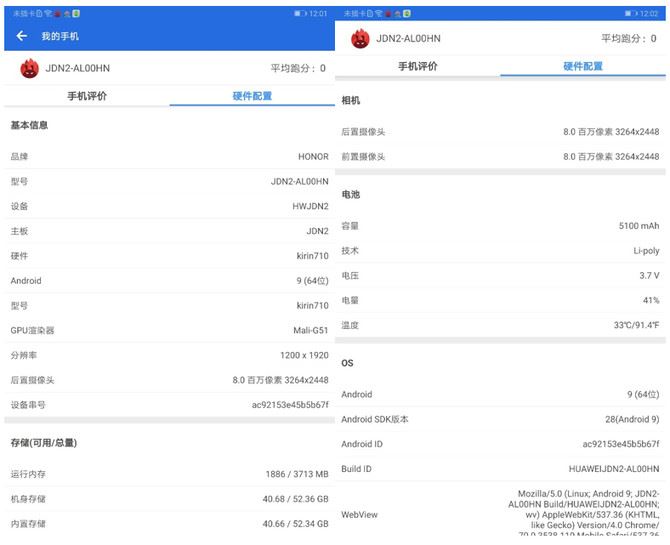Tap the Android SDK版本 row
Image resolution: width=670 pixels, height=545 pixels.
(x=500, y=419)
